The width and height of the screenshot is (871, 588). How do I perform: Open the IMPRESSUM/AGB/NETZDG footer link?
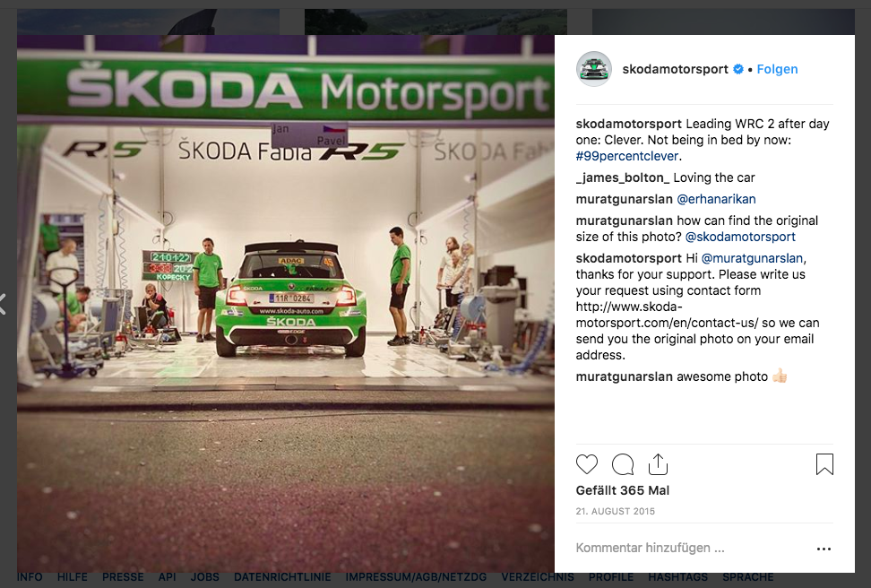click(416, 577)
